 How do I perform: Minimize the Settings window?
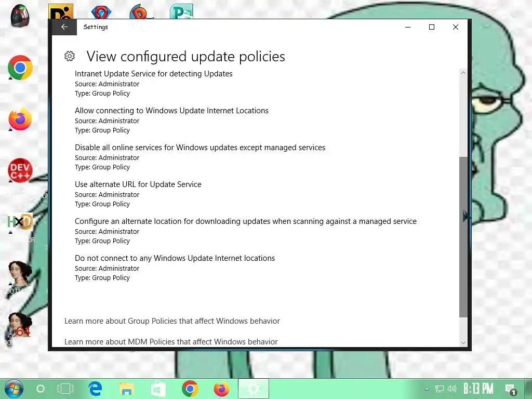point(408,27)
